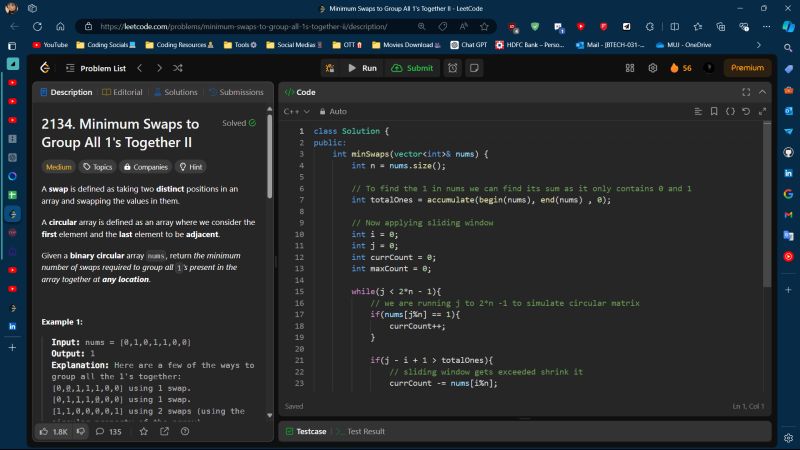The image size is (800, 450).
Task: Click the Topics tag
Action: [97, 167]
